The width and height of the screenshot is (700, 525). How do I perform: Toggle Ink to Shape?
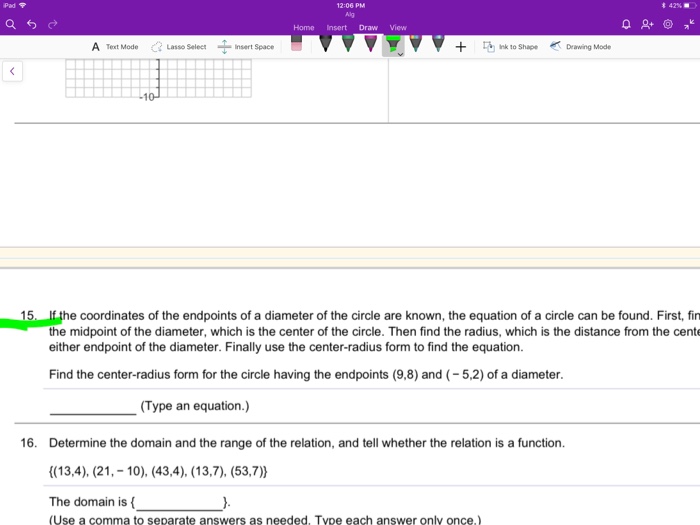(510, 46)
